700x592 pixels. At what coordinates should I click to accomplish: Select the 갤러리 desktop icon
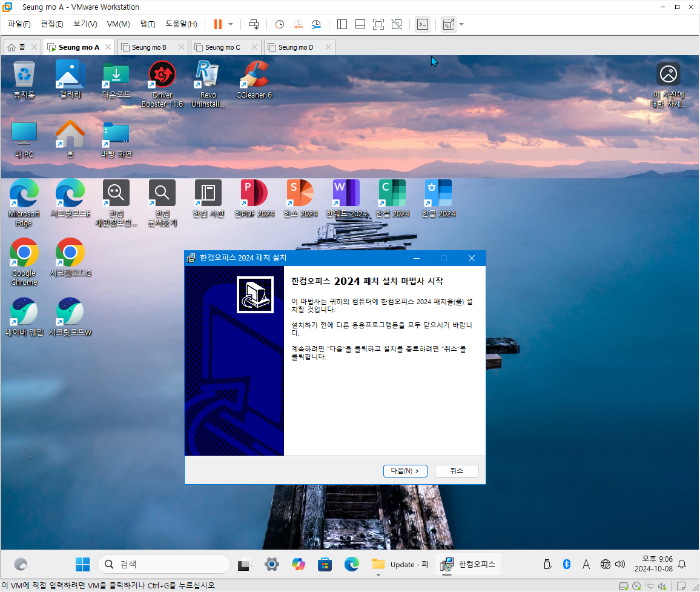coord(70,80)
